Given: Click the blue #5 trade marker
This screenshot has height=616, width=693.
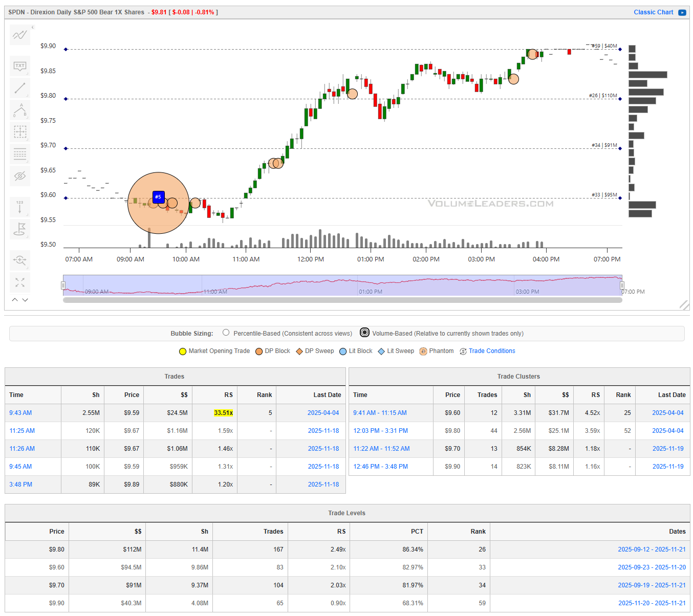Looking at the screenshot, I should point(158,196).
